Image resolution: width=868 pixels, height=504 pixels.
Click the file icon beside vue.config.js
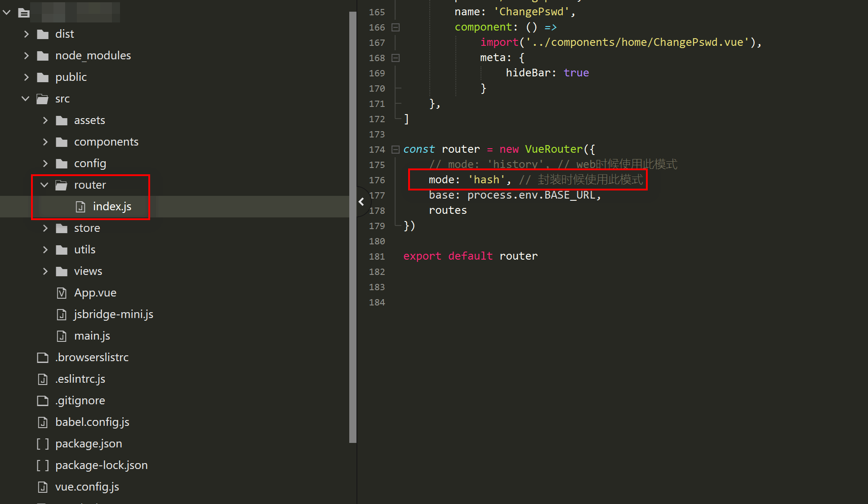coord(43,486)
